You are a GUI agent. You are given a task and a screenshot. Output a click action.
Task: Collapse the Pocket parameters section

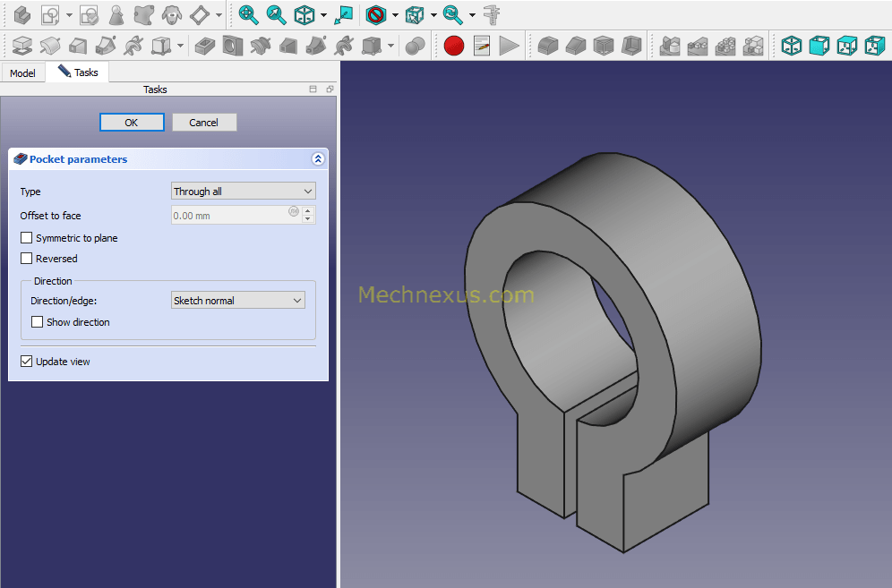(317, 159)
